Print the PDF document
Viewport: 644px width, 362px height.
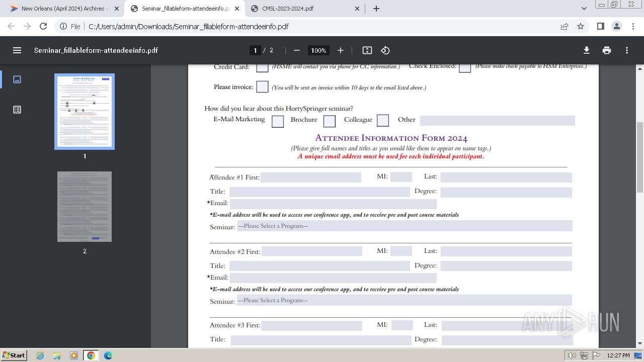pyautogui.click(x=607, y=50)
